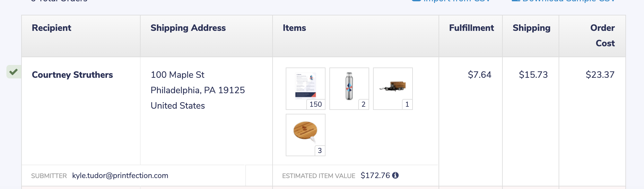Viewport: 644px width, 189px height.
Task: Open the document flyer item thumbnail
Action: point(305,86)
